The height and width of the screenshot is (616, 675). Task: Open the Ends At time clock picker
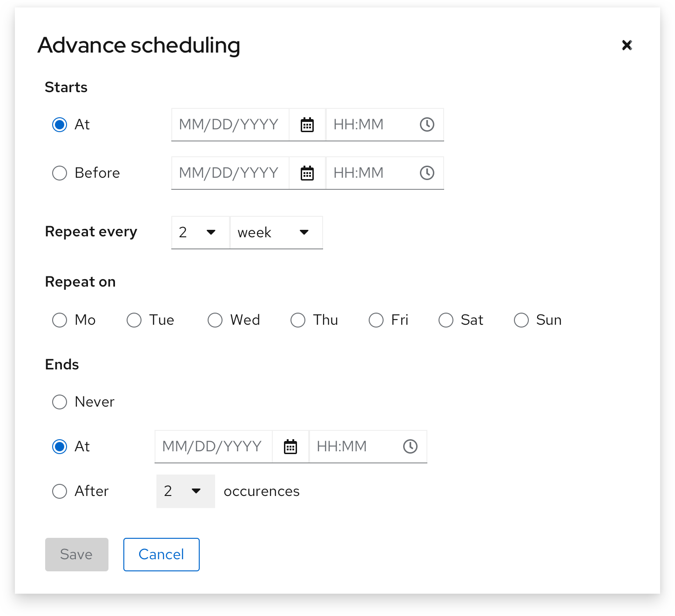(x=410, y=447)
